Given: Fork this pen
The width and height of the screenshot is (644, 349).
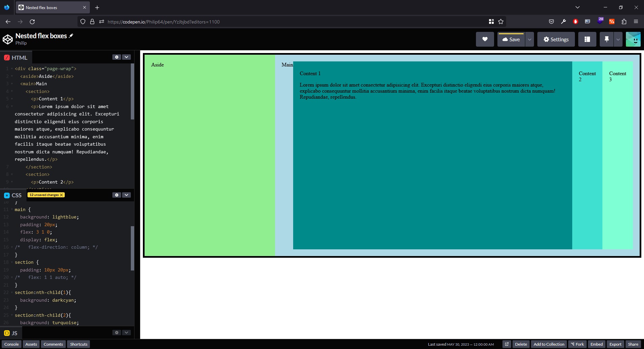Looking at the screenshot, I should pos(577,344).
